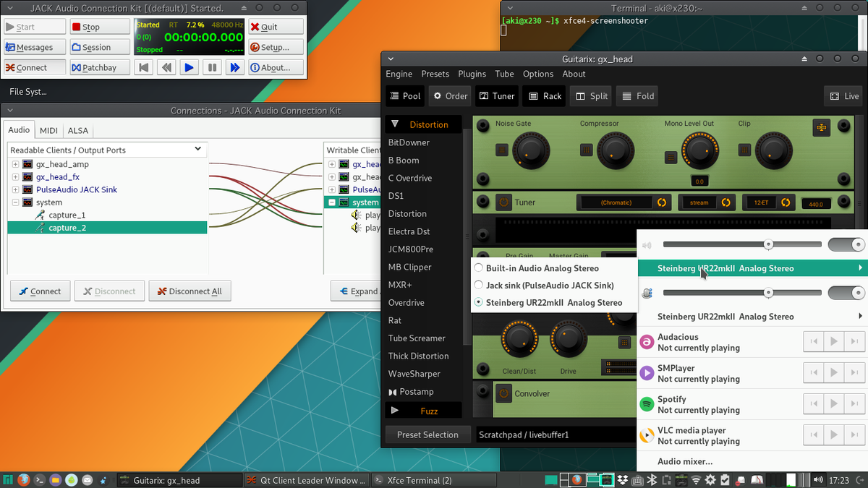Open the Pool view in Guitarix
The height and width of the screenshot is (488, 868).
[405, 95]
